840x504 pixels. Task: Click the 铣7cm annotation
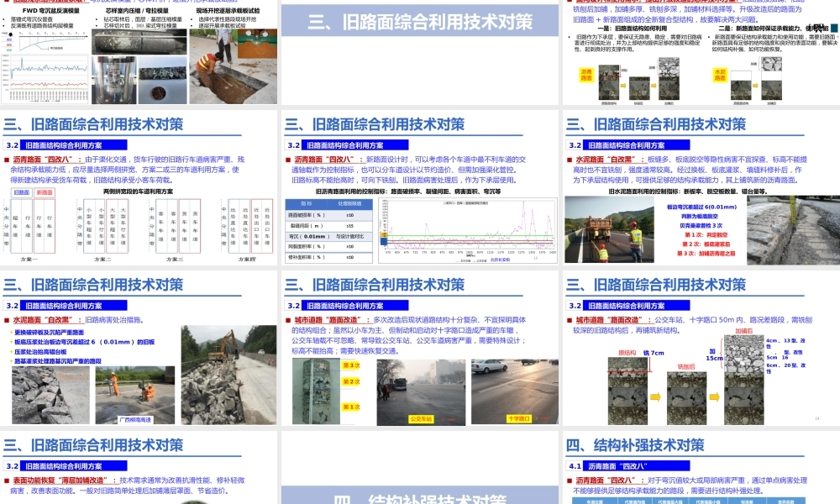[654, 353]
